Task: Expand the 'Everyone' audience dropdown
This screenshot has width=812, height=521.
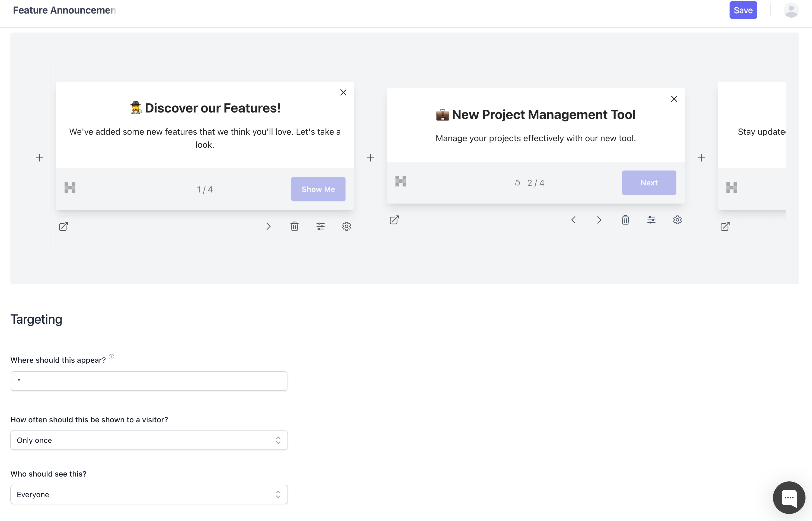Action: 149,494
